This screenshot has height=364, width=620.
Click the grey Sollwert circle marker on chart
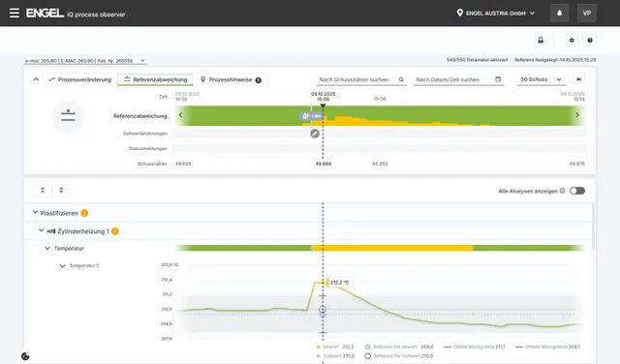click(323, 310)
